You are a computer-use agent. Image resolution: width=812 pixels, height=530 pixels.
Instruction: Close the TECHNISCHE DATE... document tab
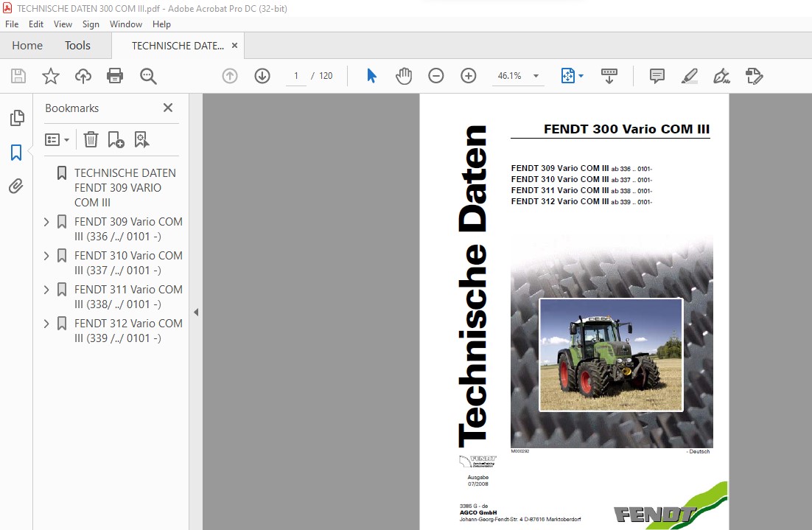(234, 46)
